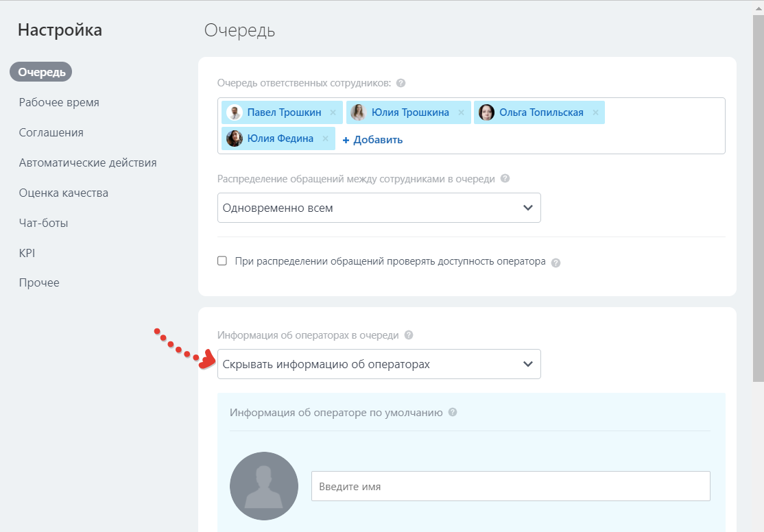Image resolution: width=764 pixels, height=532 pixels.
Task: Click help icon next to operator availability checkbox
Action: click(x=556, y=262)
